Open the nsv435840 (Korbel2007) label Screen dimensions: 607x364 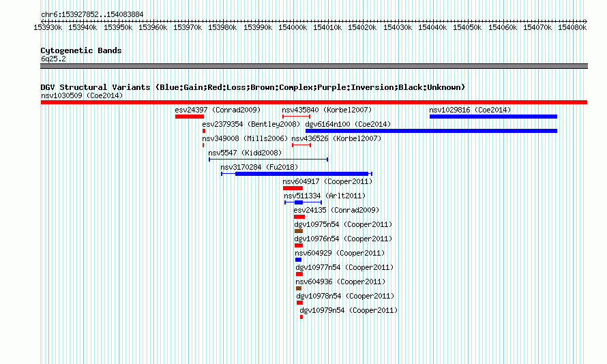327,110
